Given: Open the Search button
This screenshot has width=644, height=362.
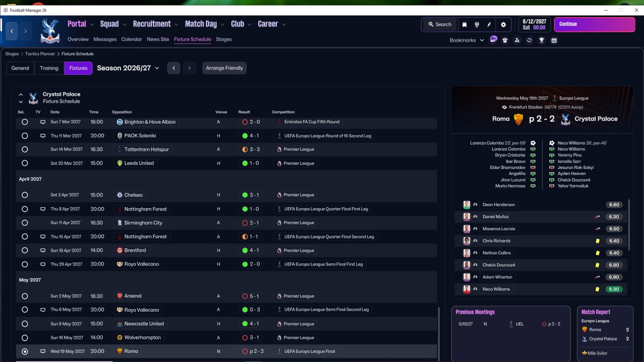Looking at the screenshot, I should click(x=440, y=24).
